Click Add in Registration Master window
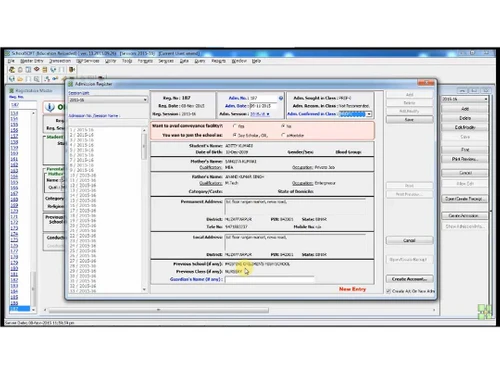500x375 pixels. [465, 109]
